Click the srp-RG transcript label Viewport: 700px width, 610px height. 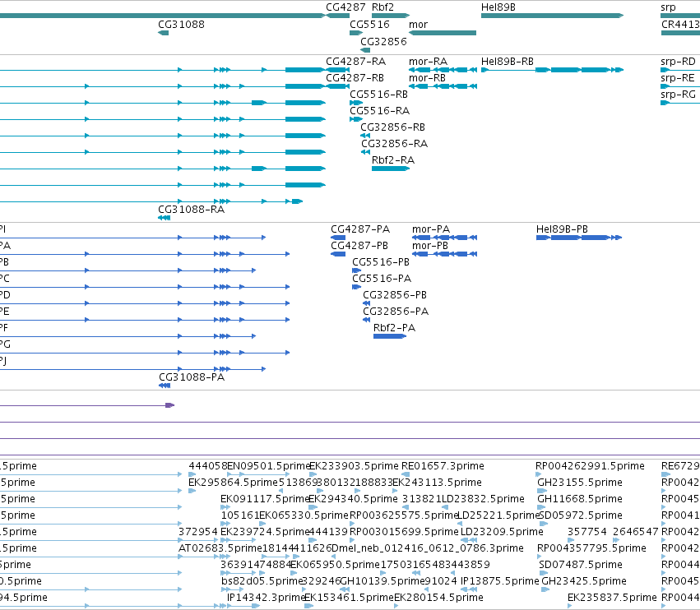(678, 95)
